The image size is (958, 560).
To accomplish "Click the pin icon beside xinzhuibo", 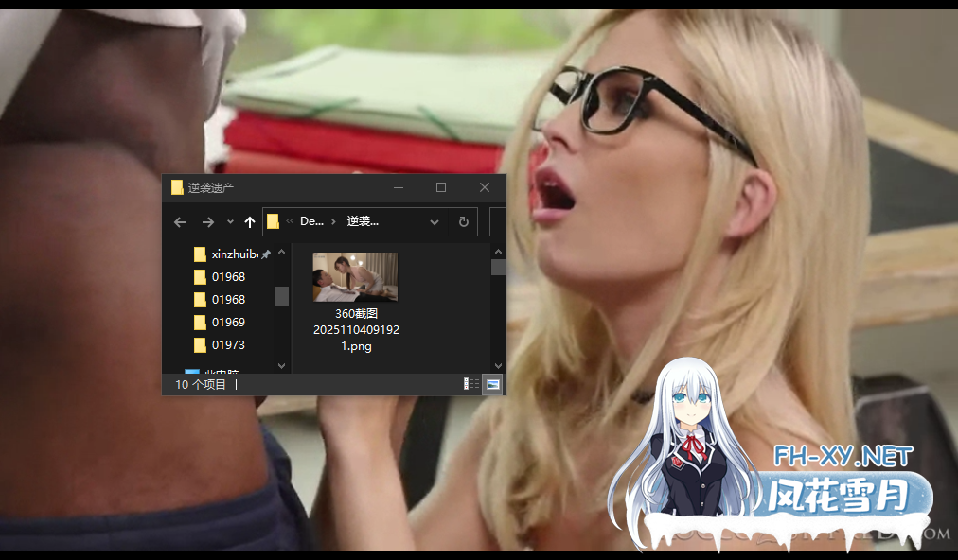I will coord(266,254).
